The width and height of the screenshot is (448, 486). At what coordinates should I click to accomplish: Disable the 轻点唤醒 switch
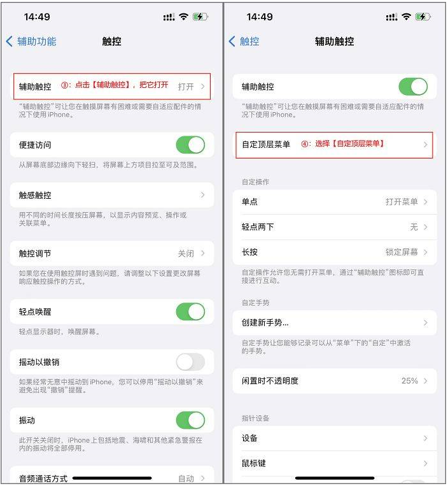pyautogui.click(x=190, y=311)
